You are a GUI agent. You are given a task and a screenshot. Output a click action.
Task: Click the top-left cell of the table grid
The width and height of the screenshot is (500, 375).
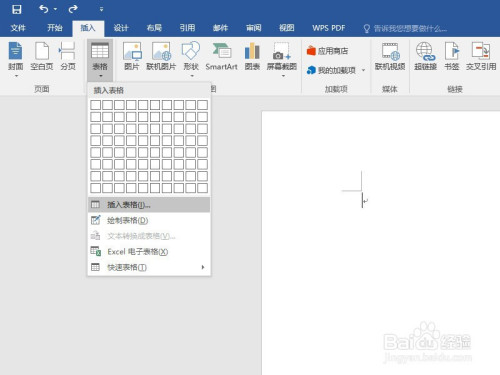point(96,105)
